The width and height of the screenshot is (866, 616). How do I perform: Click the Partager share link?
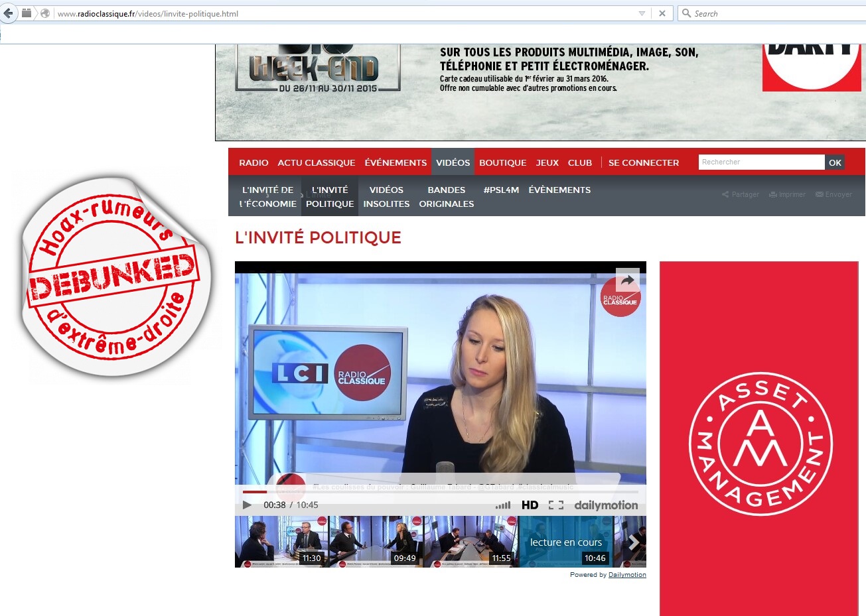[741, 194]
